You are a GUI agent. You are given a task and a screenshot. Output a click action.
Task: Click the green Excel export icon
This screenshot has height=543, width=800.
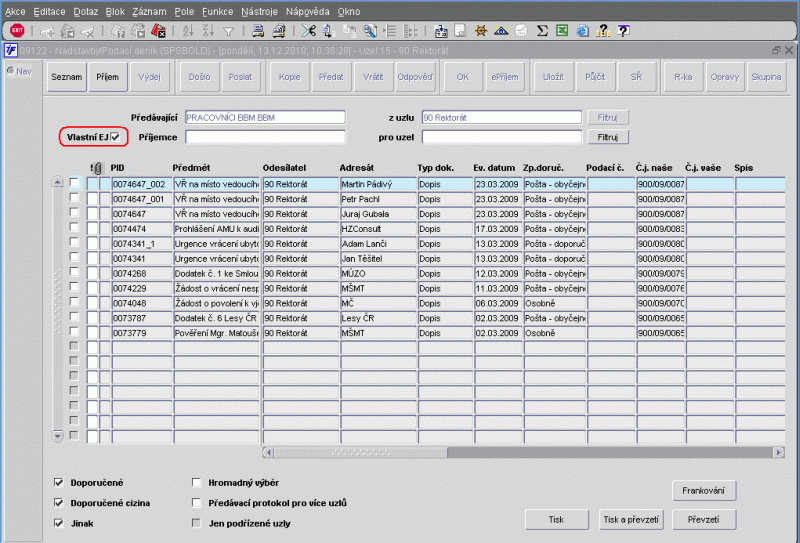tap(562, 31)
